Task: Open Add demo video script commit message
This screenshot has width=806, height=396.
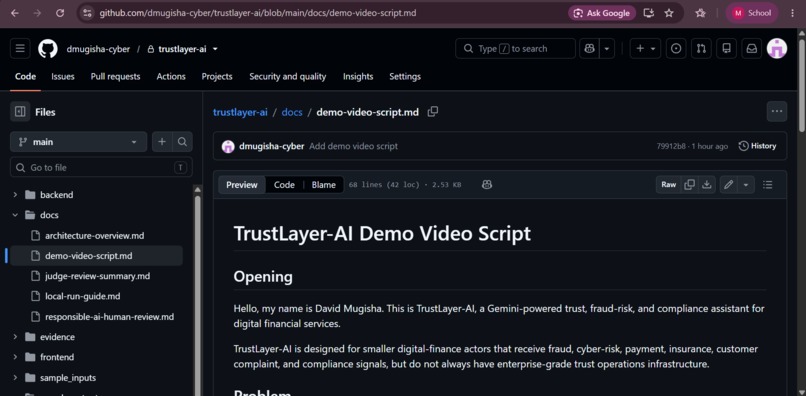Action: 353,146
